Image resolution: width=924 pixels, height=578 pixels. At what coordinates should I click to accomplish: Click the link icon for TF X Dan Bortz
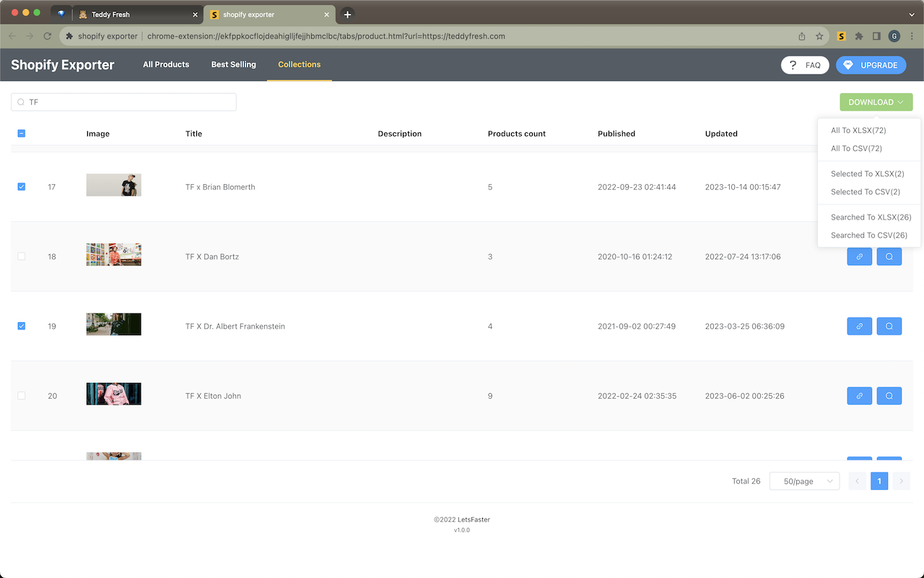859,256
